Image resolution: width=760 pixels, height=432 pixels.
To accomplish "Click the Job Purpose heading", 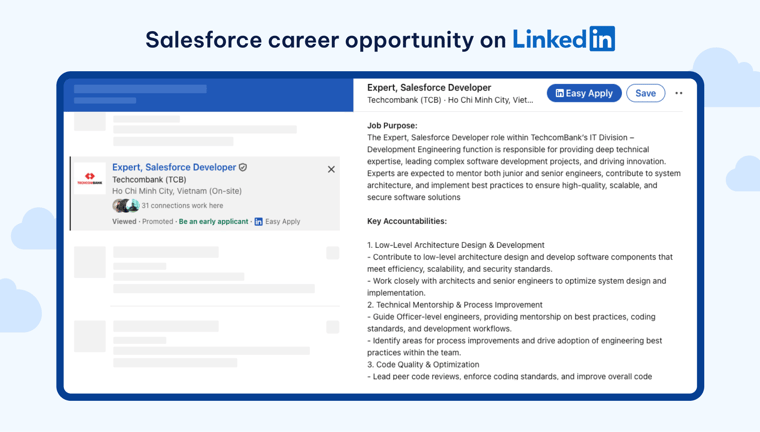I will [x=392, y=126].
